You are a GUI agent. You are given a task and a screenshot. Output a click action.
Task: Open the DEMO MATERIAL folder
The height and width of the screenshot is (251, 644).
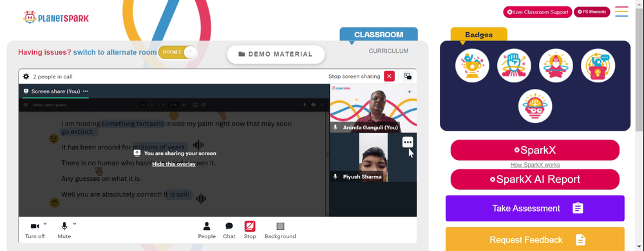pos(276,54)
